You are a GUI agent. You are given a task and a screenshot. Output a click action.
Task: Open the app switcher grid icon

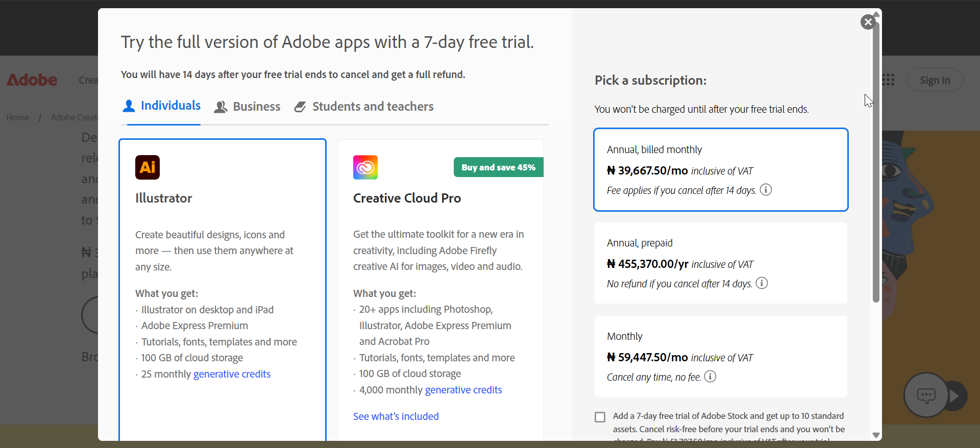pos(888,80)
